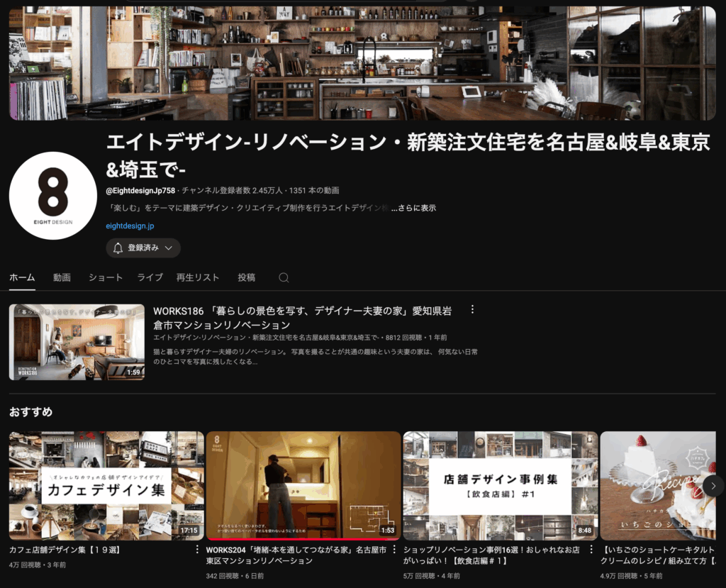The width and height of the screenshot is (726, 588).
Task: Open the 投稿 tab
Action: point(246,277)
